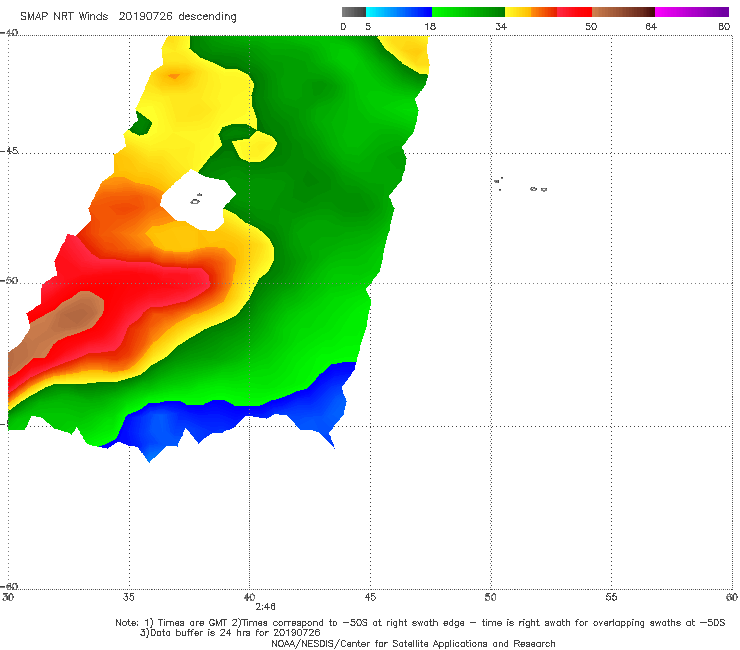Image resolution: width=740 pixels, height=650 pixels.
Task: Click the swath time '2:46' below the axis
Action: (x=265, y=607)
